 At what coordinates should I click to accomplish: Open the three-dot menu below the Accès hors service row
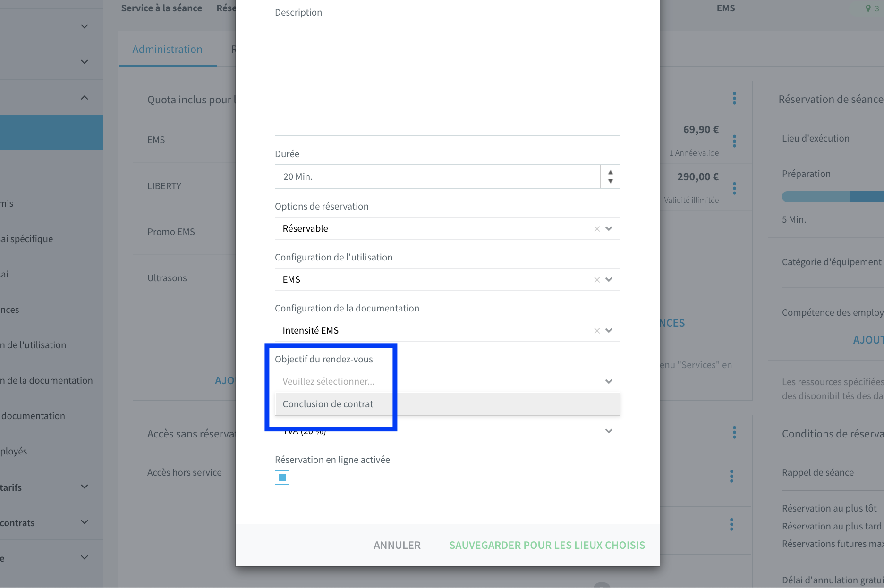coord(732,524)
